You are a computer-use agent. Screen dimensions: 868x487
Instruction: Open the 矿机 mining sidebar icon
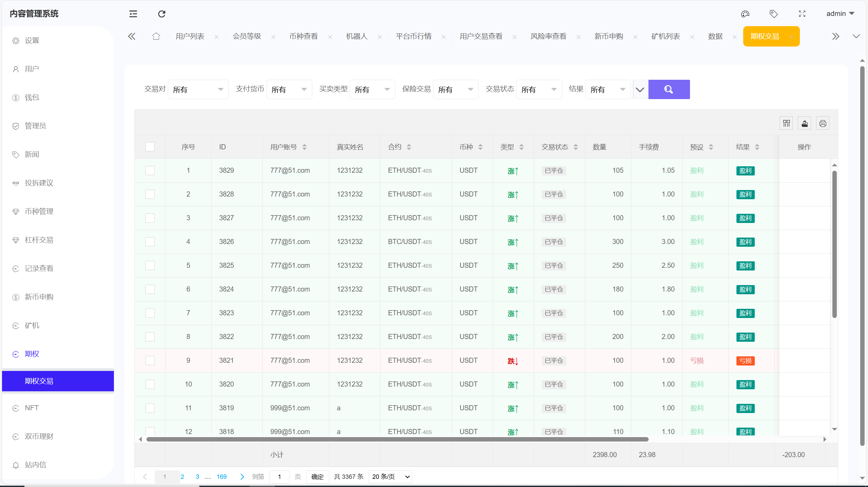[16, 326]
